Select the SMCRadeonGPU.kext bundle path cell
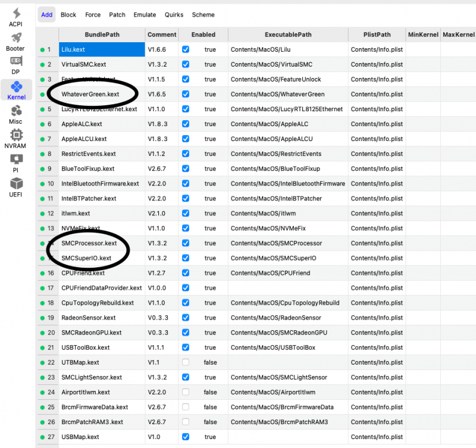 point(102,333)
